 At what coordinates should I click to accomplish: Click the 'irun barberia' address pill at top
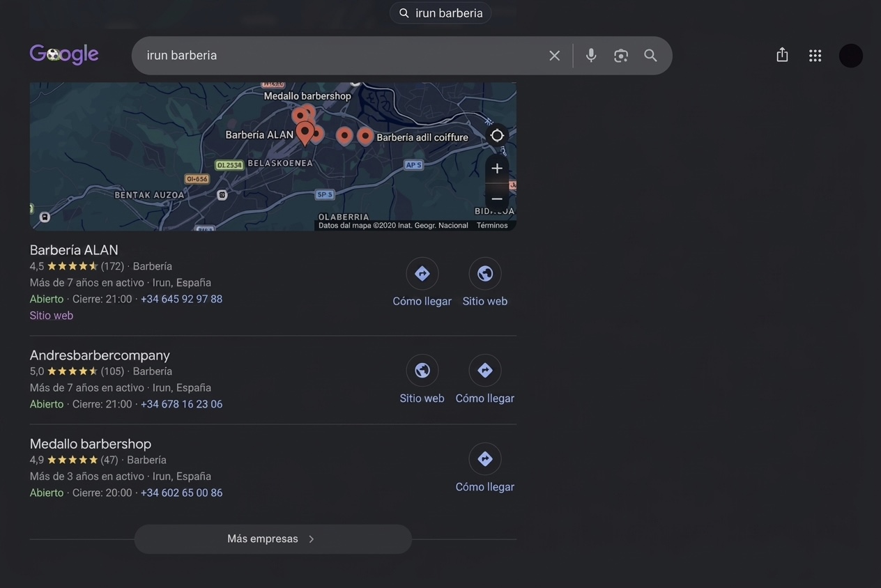click(441, 13)
